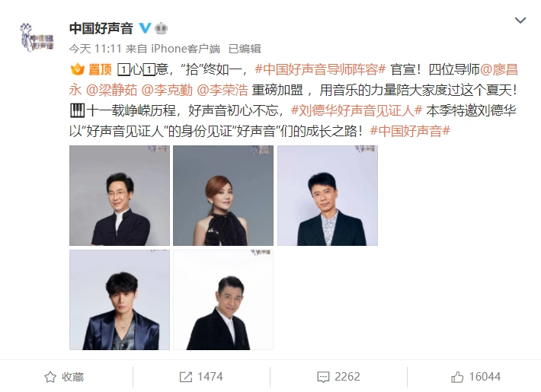Image resolution: width=541 pixels, height=392 pixels.
Task: Open the post options chevron menu
Action: click(520, 21)
